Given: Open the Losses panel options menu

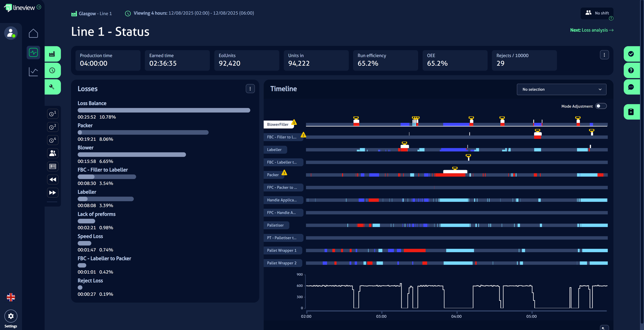Looking at the screenshot, I should click(x=250, y=89).
